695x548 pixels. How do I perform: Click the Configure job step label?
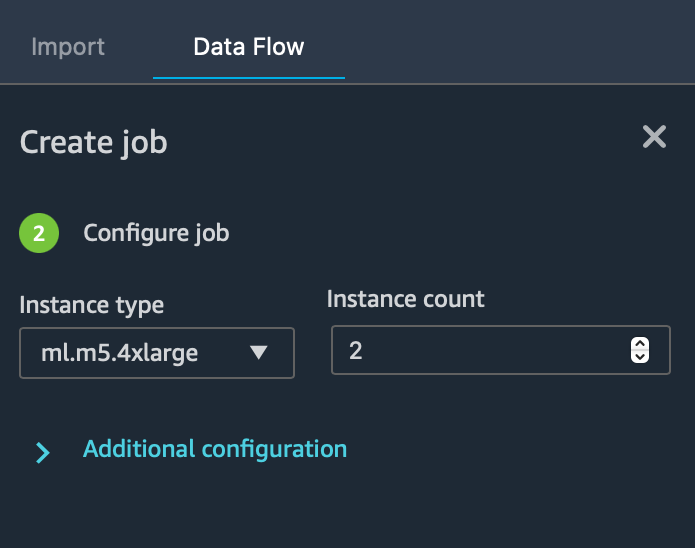[156, 234]
